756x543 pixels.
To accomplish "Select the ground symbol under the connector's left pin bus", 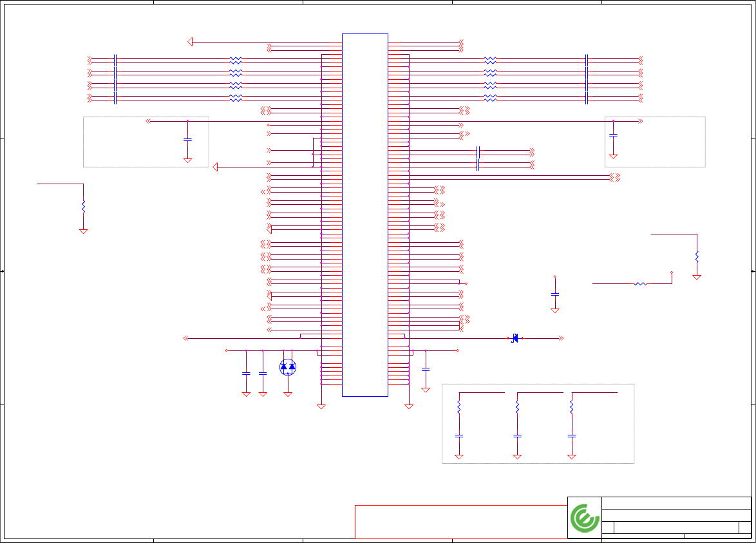I will tap(321, 406).
